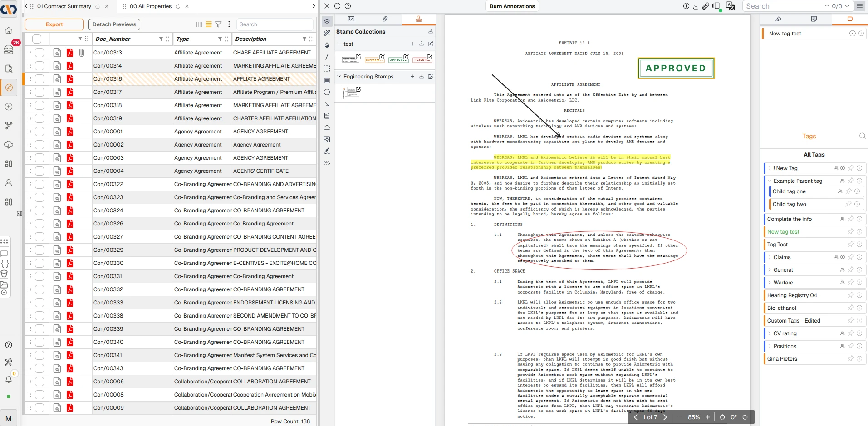Select the dashed rectangle selection tool
This screenshot has height=426, width=868.
coord(327,69)
